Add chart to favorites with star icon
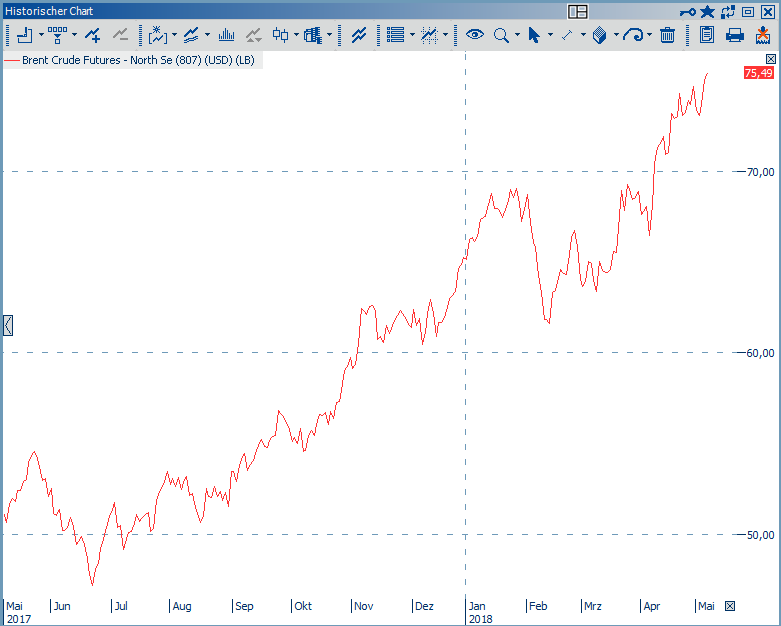 click(x=707, y=11)
